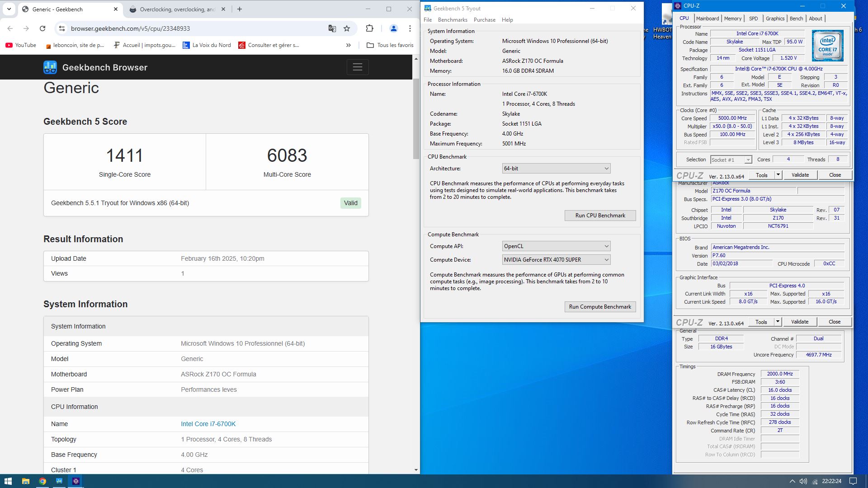Open the Geekbench 5 Benchmarks menu

453,20
